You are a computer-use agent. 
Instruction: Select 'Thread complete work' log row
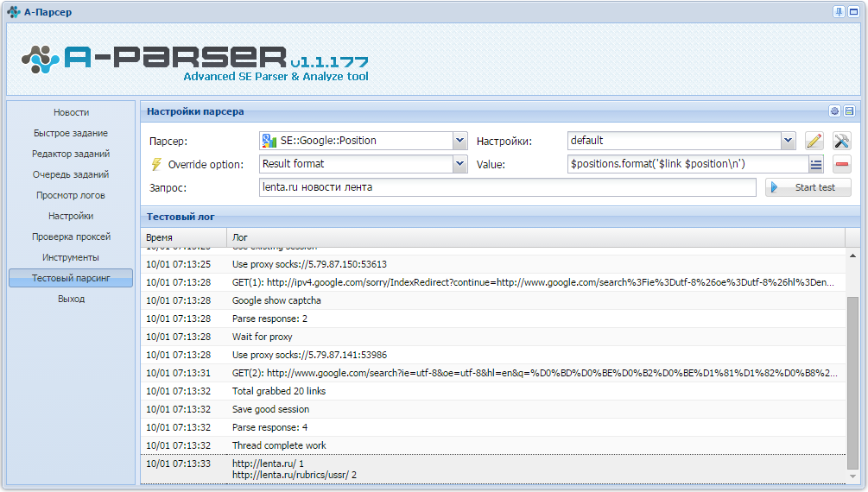tap(492, 445)
